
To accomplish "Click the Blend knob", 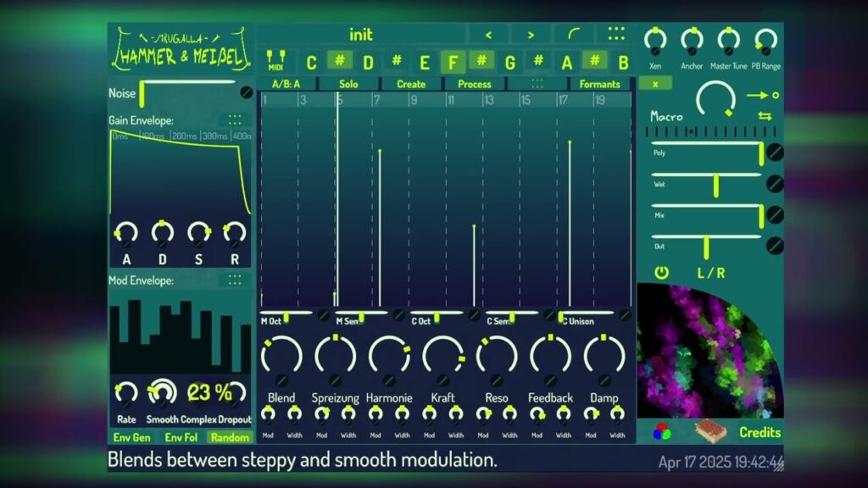I will pyautogui.click(x=281, y=354).
